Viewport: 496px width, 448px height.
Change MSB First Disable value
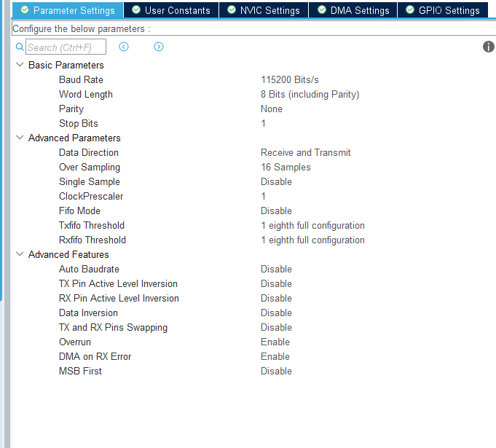[276, 371]
